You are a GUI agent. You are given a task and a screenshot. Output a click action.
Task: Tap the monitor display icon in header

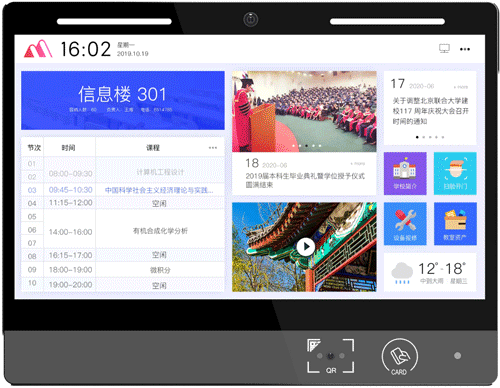pos(444,49)
